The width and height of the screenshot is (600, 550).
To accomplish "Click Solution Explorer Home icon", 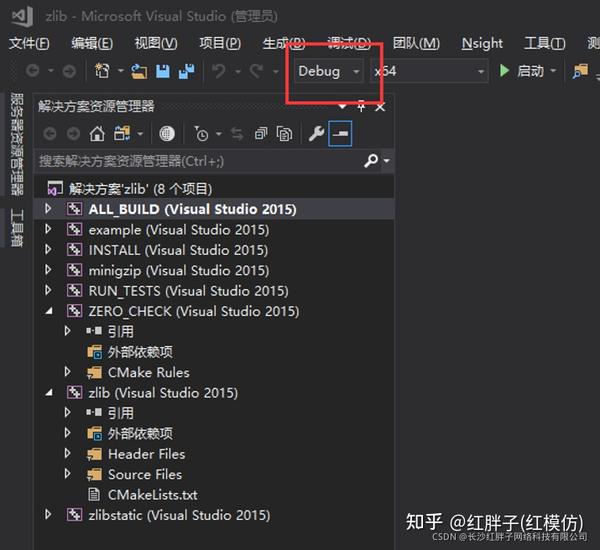I will (97, 134).
